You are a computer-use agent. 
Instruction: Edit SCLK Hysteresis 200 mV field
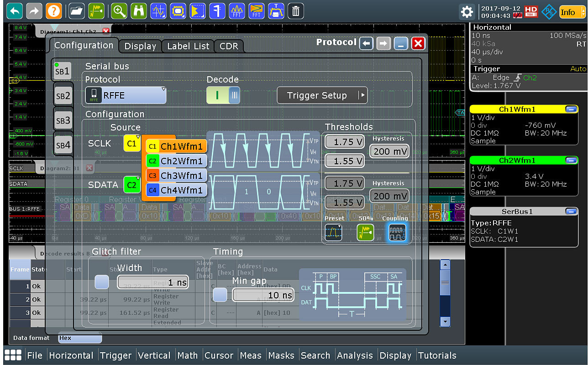click(389, 151)
